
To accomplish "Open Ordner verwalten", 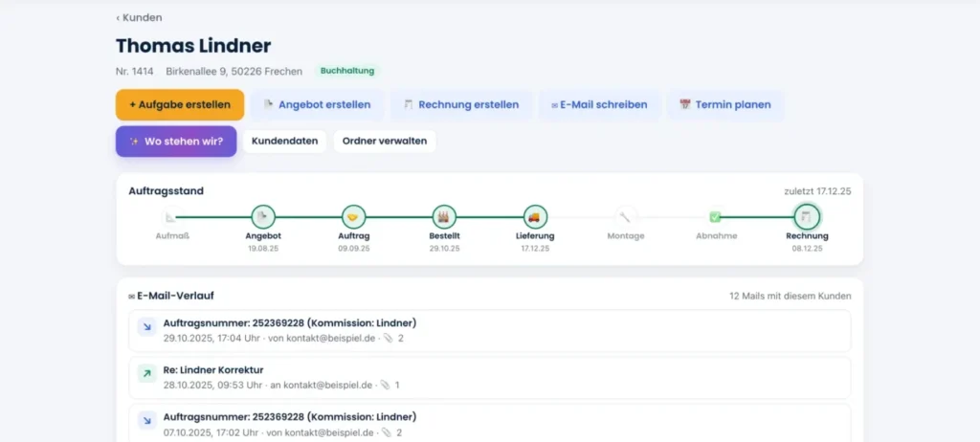I will tap(385, 142).
